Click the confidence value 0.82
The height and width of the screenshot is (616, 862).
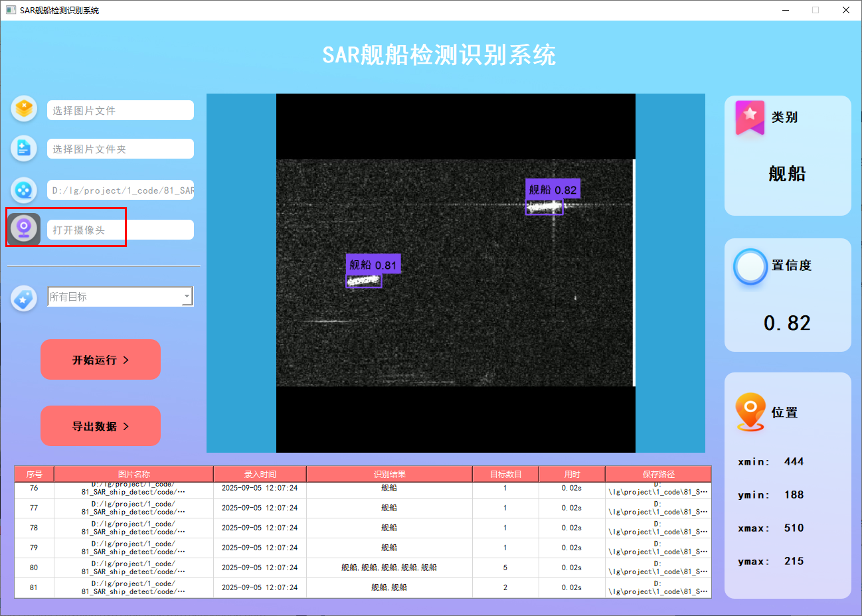pyautogui.click(x=787, y=323)
